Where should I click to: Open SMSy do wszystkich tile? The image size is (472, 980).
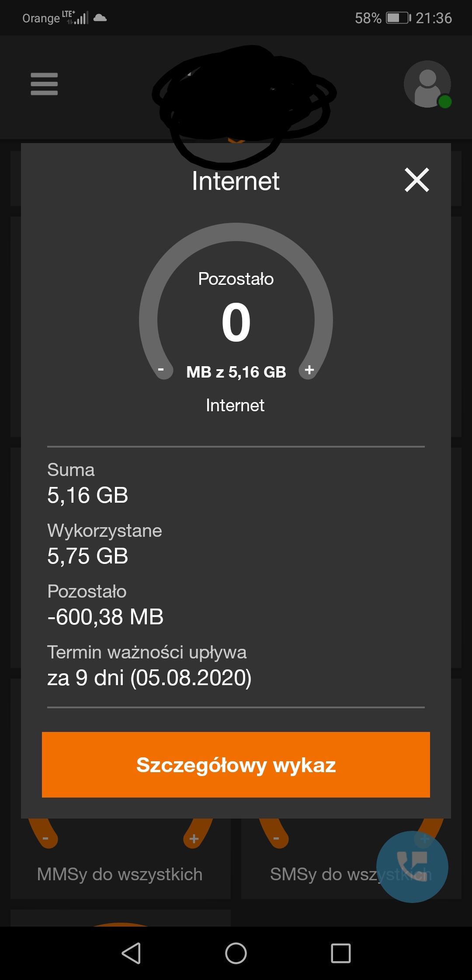coord(323,874)
